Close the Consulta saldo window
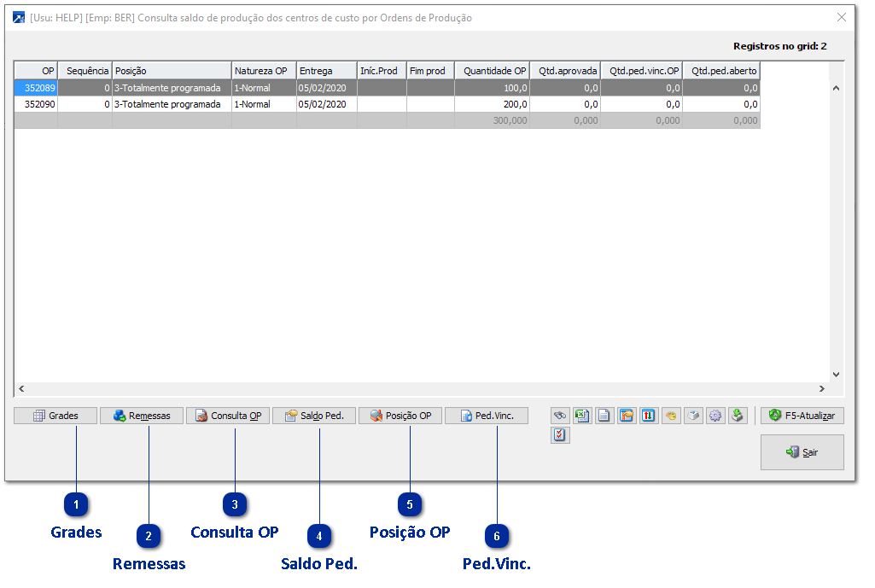 tap(842, 17)
